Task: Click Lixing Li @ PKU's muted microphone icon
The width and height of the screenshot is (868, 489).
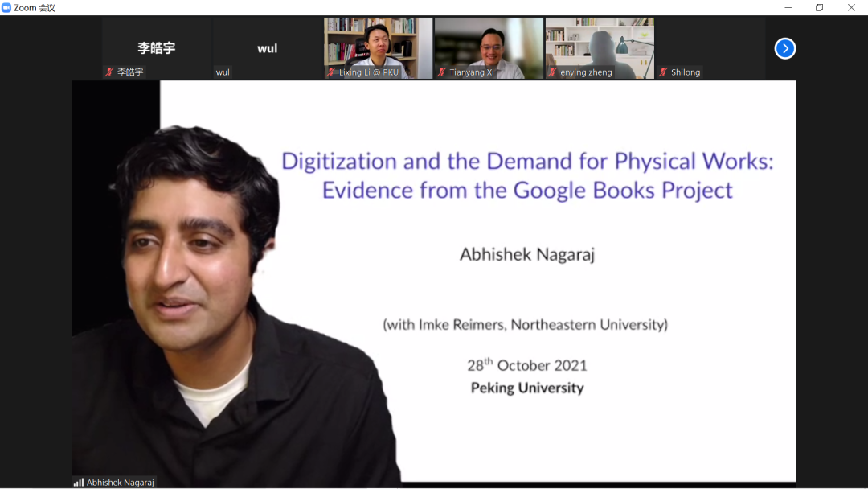Action: [330, 72]
